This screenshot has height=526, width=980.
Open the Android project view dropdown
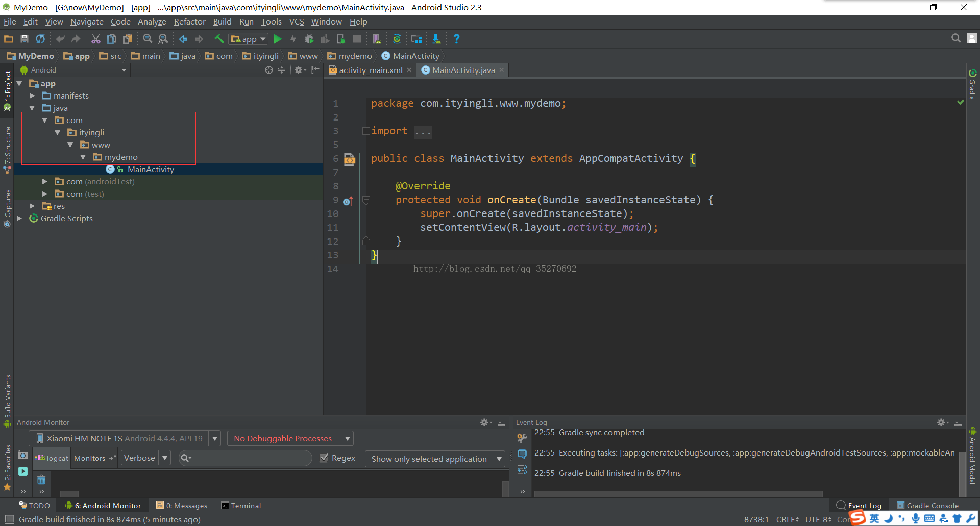[73, 70]
